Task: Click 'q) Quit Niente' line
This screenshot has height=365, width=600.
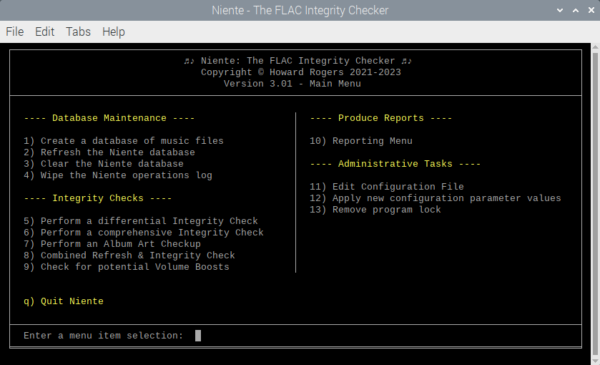Action: pyautogui.click(x=63, y=301)
